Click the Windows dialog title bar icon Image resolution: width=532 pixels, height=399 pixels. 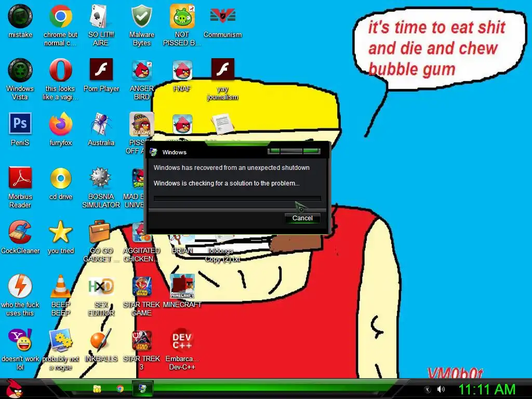154,152
